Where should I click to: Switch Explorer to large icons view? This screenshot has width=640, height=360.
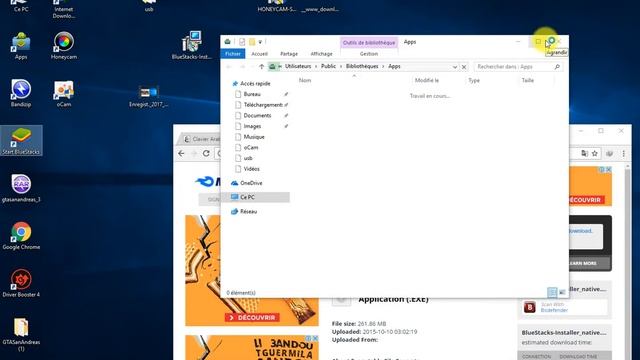point(562,292)
